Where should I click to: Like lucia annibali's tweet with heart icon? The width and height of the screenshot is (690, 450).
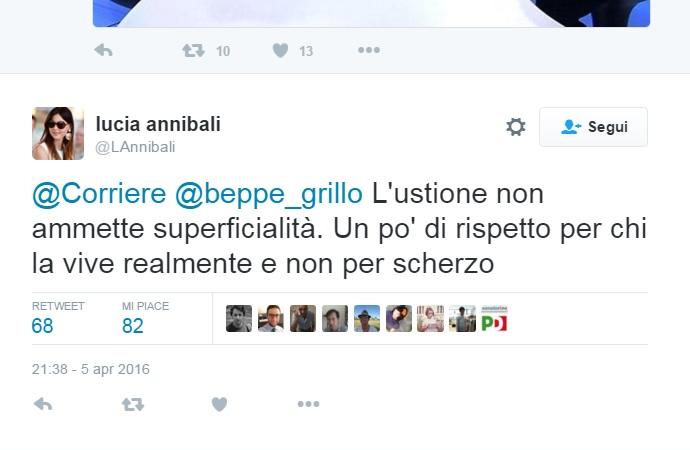[220, 404]
